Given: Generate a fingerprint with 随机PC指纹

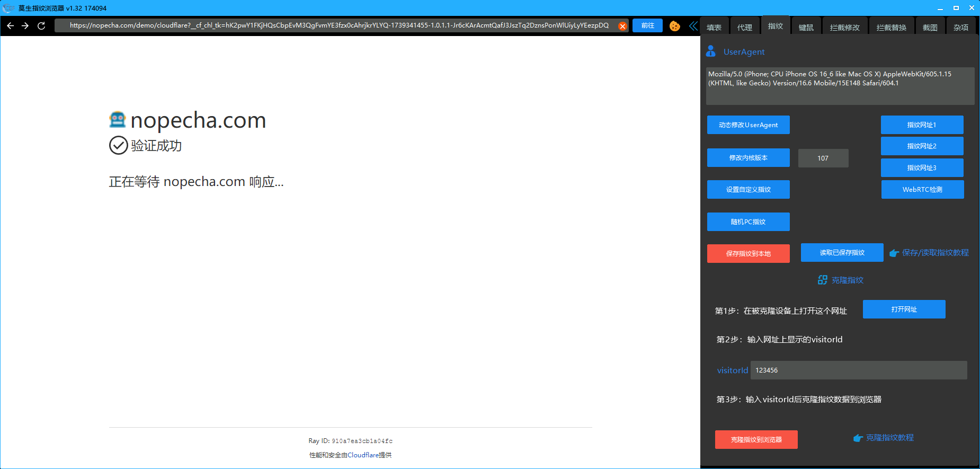Looking at the screenshot, I should (x=748, y=222).
